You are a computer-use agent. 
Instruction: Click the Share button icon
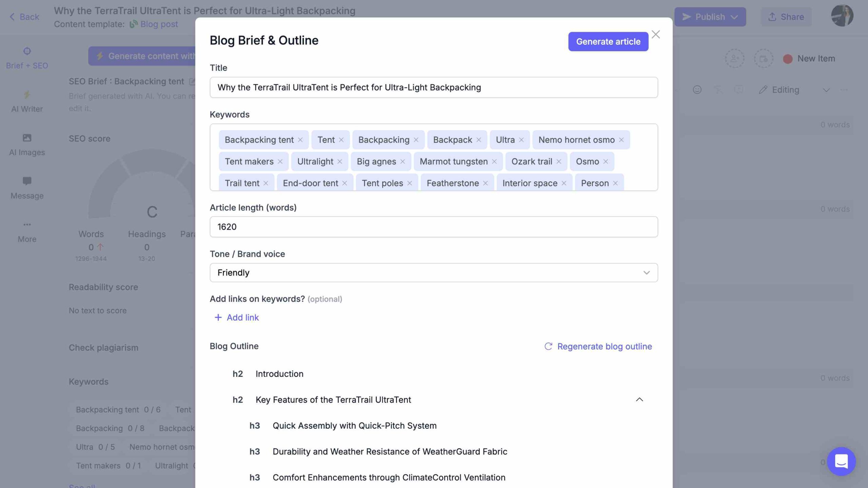[x=773, y=17]
